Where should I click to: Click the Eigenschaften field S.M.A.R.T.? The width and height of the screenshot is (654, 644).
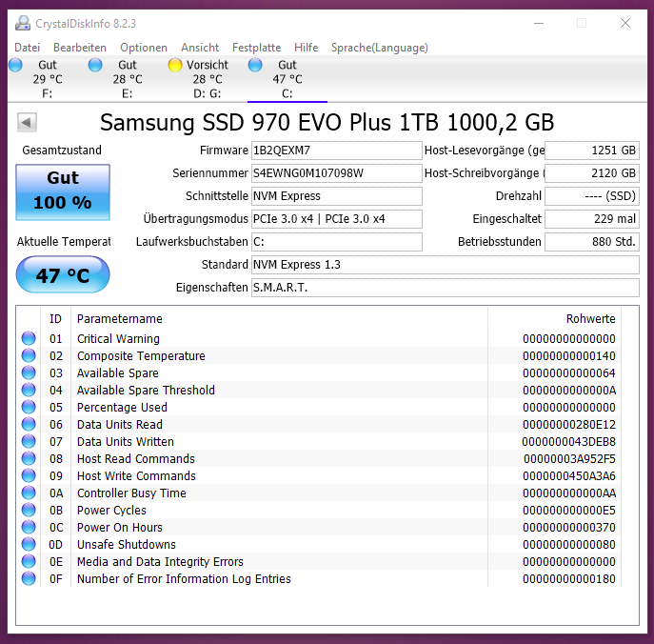(x=445, y=288)
